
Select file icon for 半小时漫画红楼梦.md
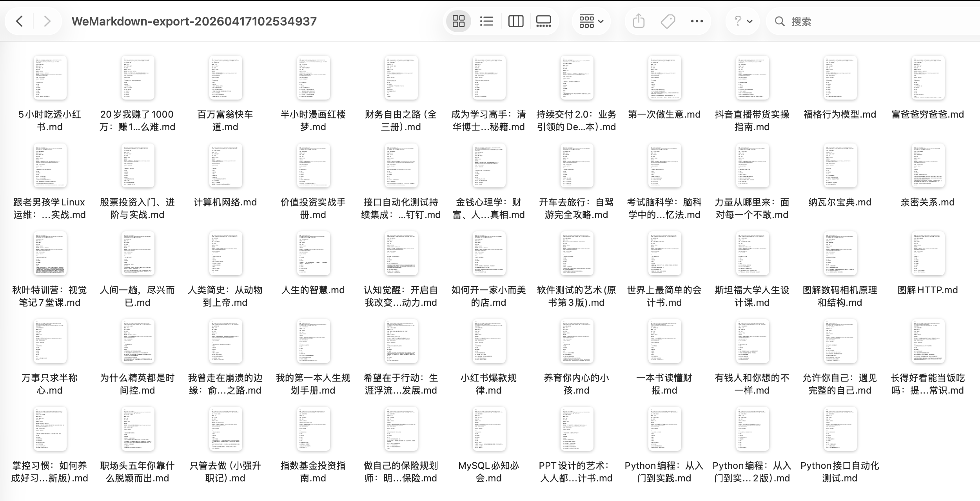[x=313, y=78]
